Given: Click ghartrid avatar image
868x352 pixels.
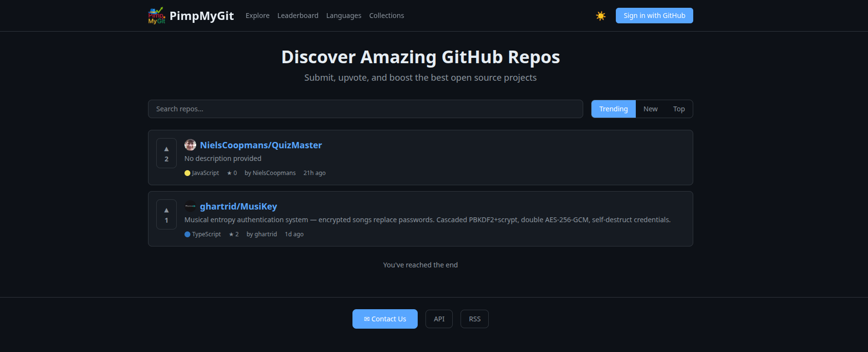Looking at the screenshot, I should (190, 206).
